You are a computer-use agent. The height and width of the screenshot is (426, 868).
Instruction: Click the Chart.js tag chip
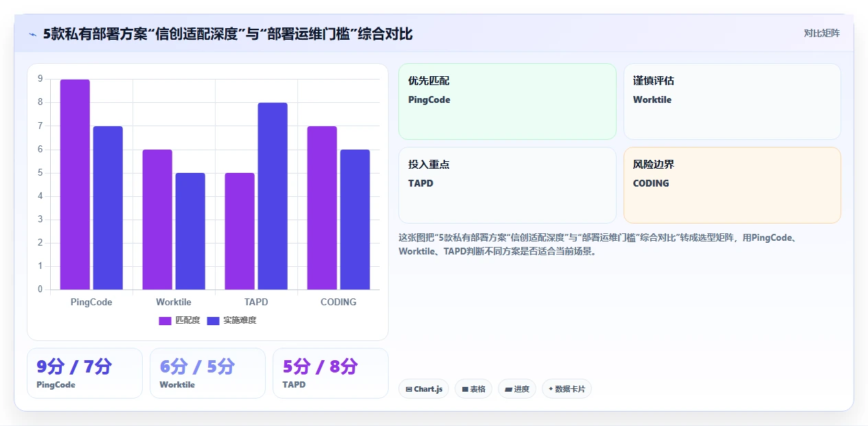[424, 389]
